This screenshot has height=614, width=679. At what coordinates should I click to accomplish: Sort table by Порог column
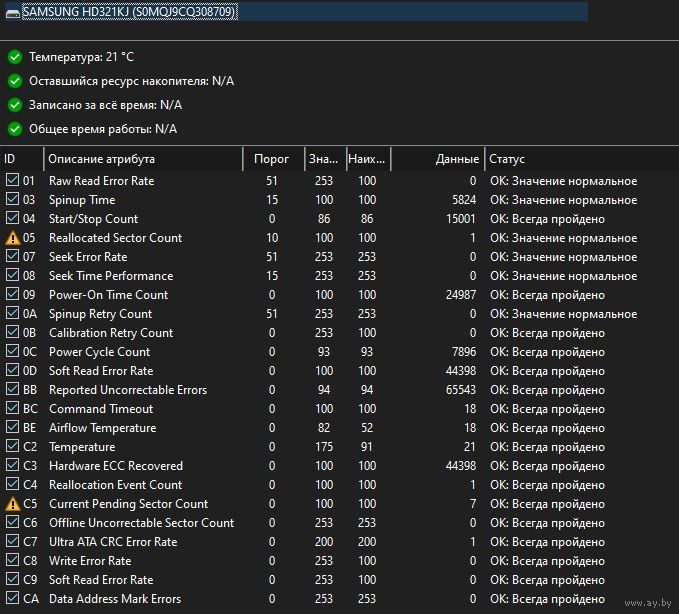tap(271, 159)
